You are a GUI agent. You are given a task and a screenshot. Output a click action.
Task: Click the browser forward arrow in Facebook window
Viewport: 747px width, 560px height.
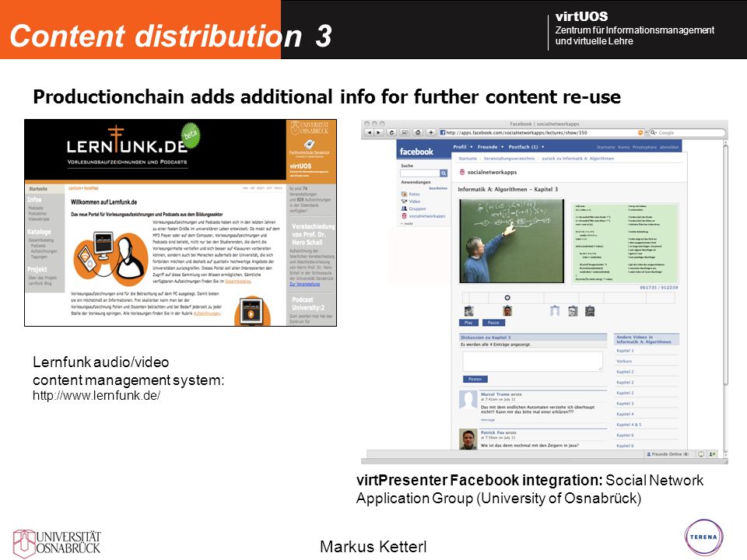tap(379, 132)
